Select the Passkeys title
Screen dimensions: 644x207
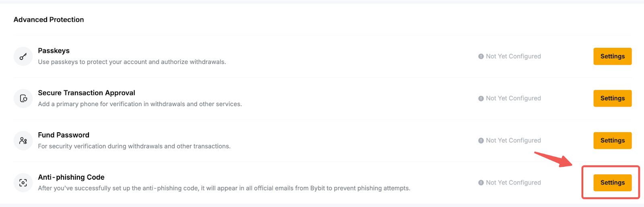coord(54,51)
